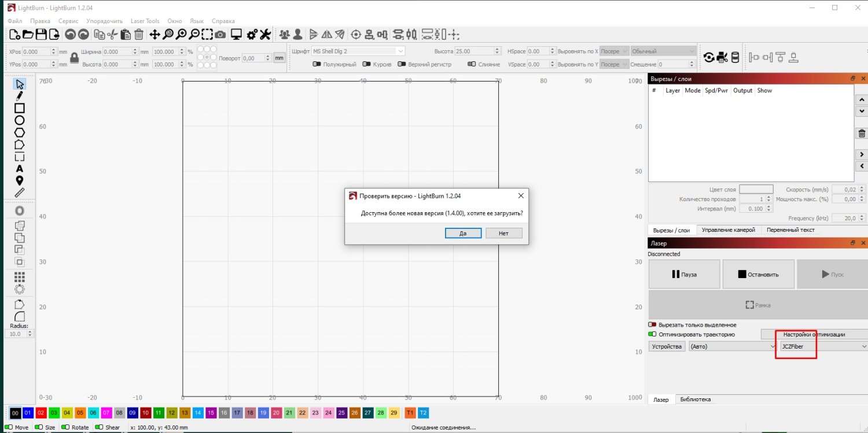Select the Rectangle drawing tool

(x=19, y=108)
